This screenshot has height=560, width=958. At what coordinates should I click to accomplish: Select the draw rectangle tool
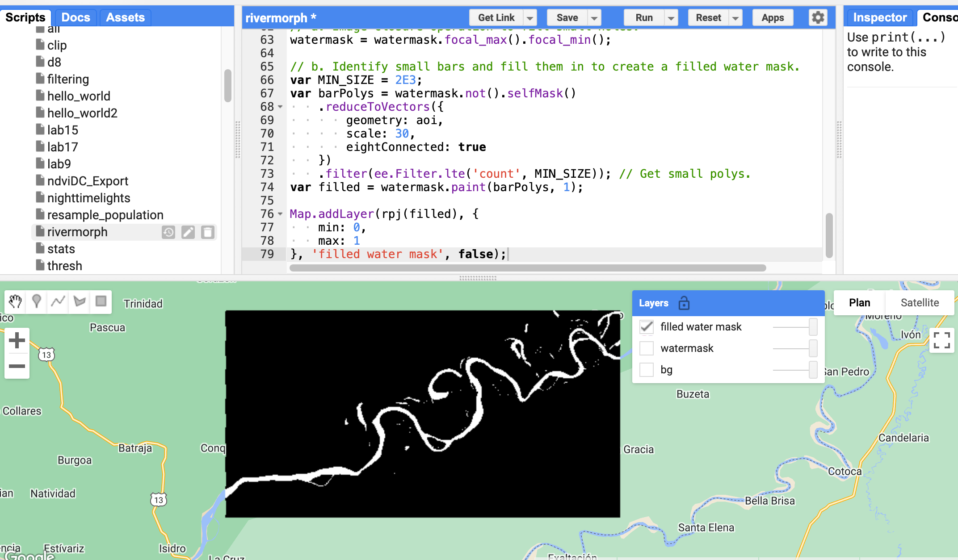click(101, 302)
